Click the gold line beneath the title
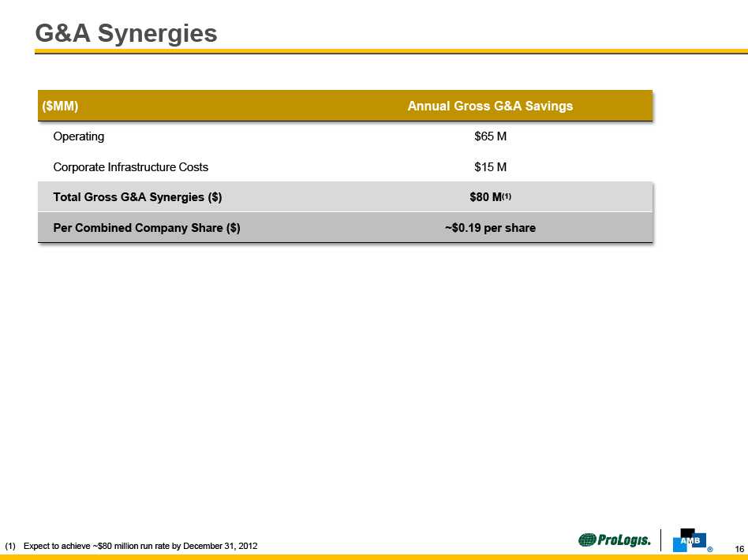 [391, 52]
